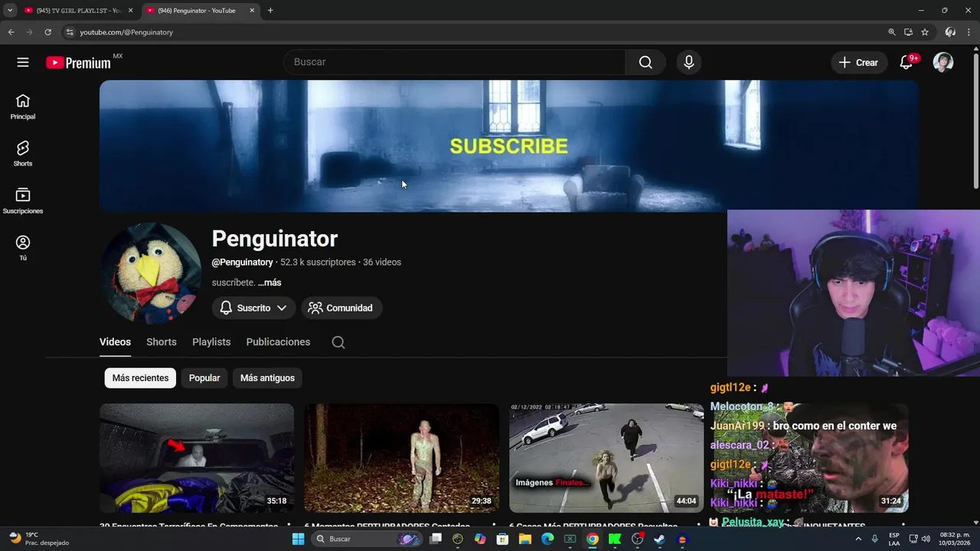Open the 35:18 video thumbnail
The width and height of the screenshot is (980, 551).
[x=197, y=458]
